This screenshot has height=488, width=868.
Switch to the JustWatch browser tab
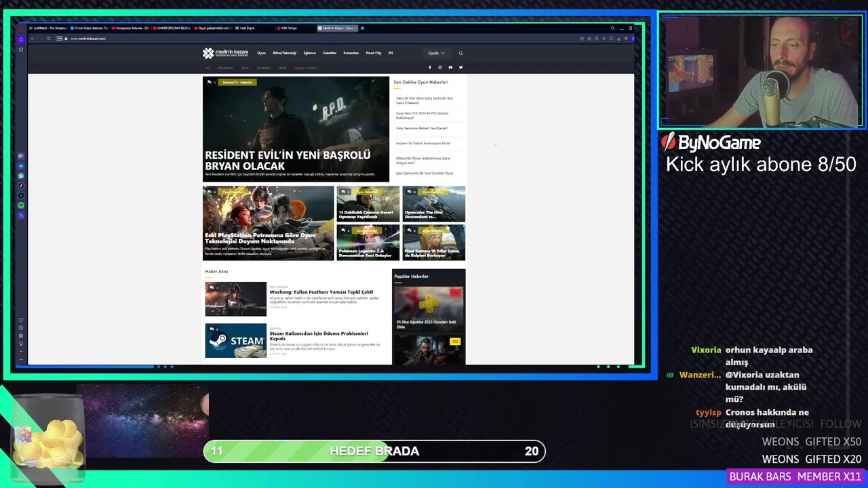(x=47, y=28)
